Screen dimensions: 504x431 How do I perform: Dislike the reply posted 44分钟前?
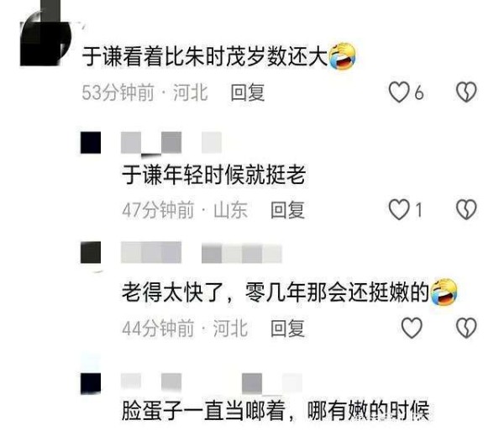pyautogui.click(x=466, y=328)
